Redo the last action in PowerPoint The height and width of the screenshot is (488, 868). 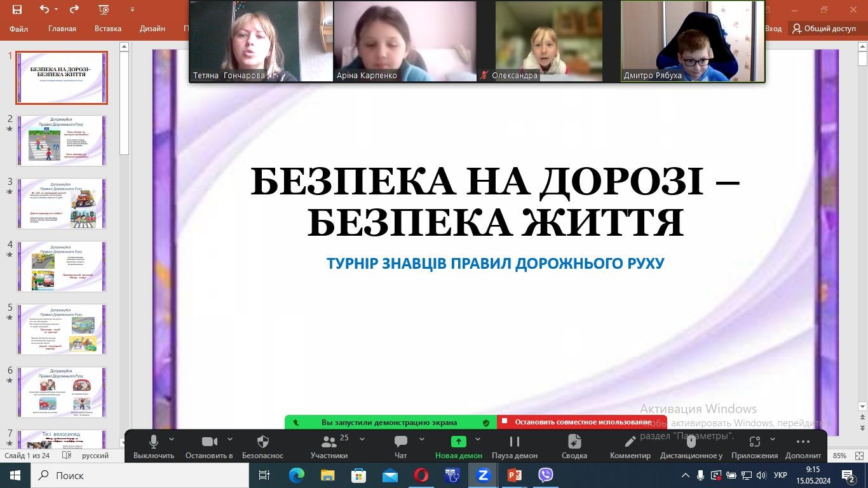[74, 10]
